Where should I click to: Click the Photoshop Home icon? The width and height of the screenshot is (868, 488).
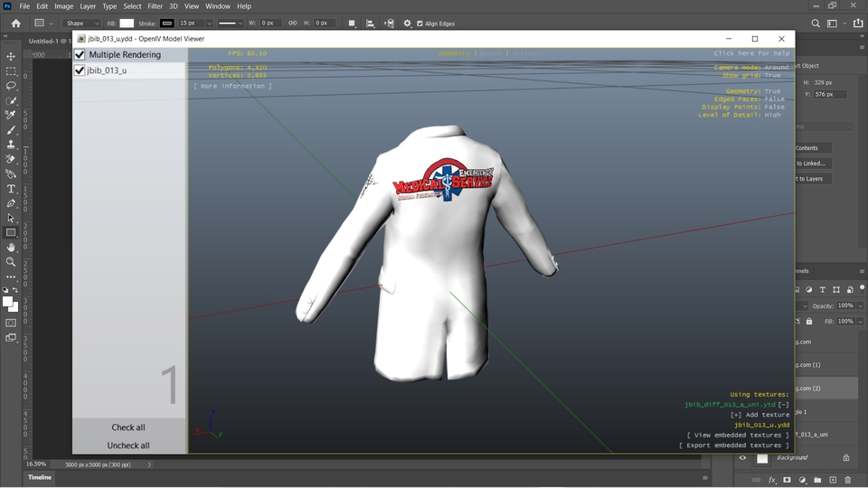tap(15, 23)
